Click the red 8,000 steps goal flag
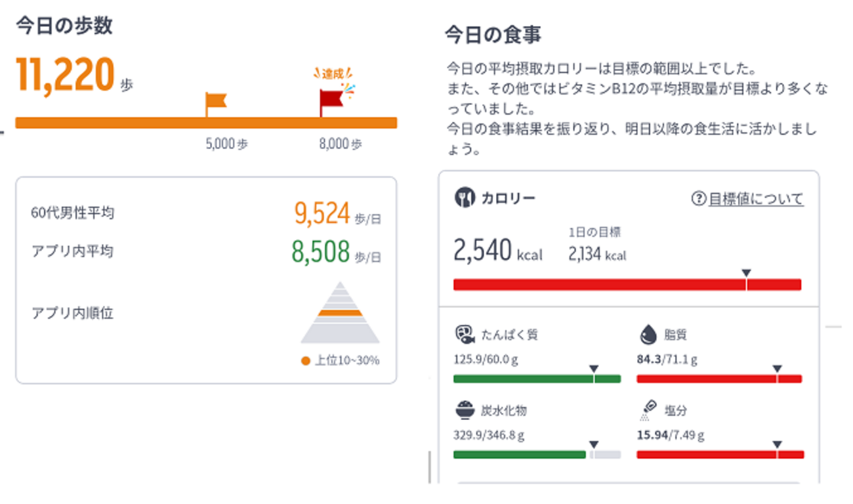This screenshot has width=853, height=504. (331, 100)
